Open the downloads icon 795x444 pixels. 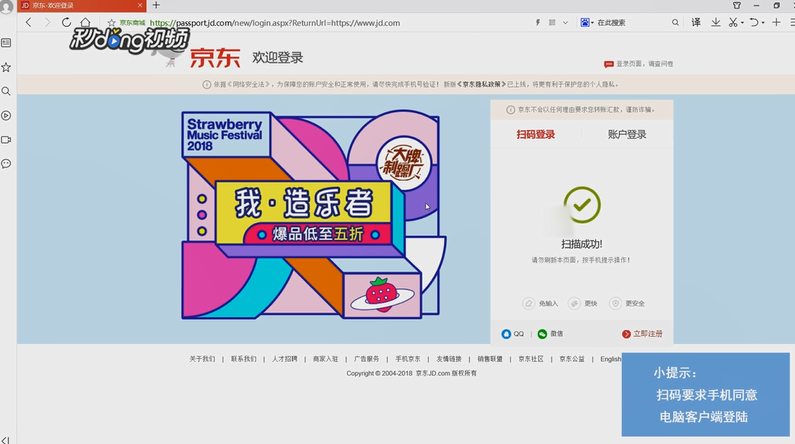(x=715, y=22)
